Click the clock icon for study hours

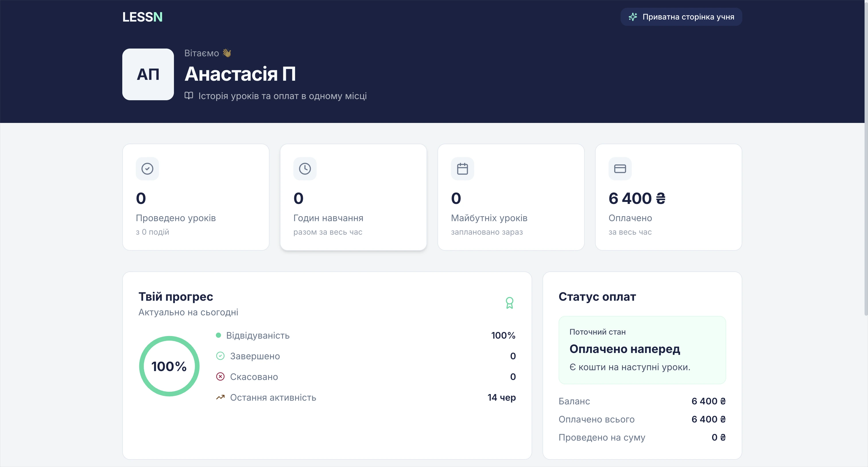[x=305, y=169]
